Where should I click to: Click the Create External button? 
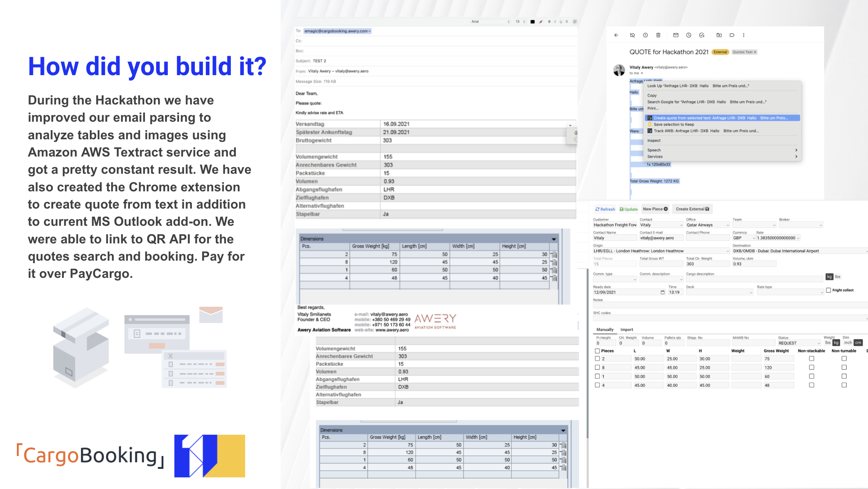[692, 209]
